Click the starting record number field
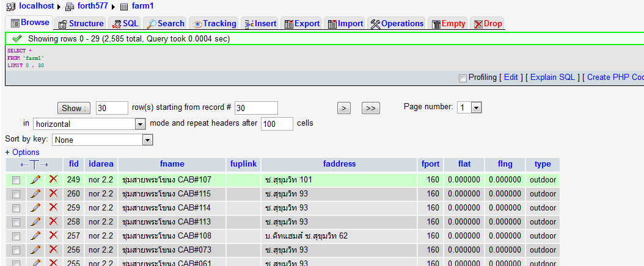This screenshot has height=266, width=644. [255, 108]
